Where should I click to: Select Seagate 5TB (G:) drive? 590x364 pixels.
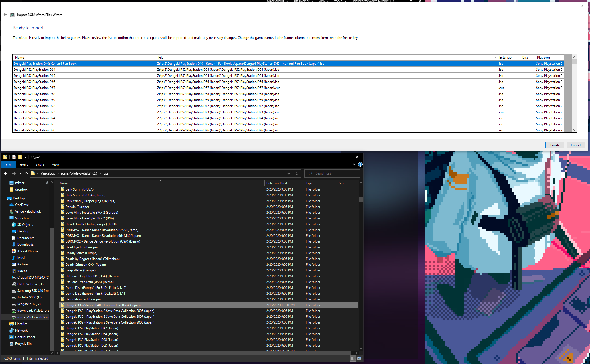click(x=29, y=304)
